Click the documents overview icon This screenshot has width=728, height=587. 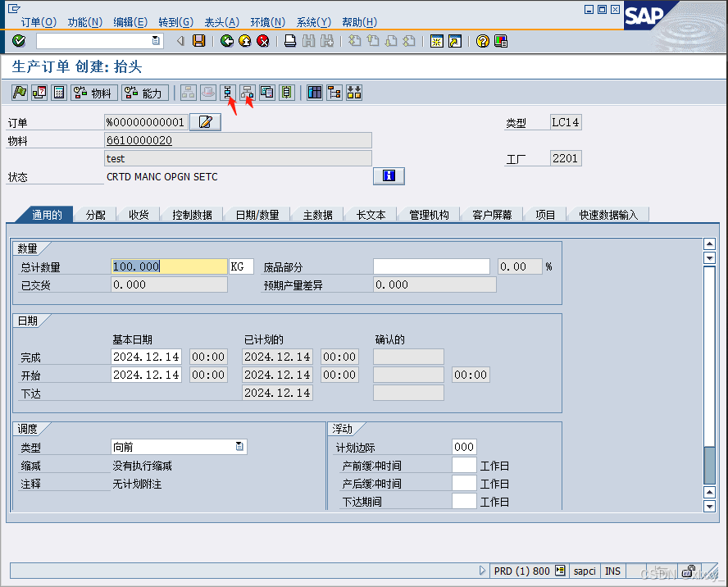(267, 93)
